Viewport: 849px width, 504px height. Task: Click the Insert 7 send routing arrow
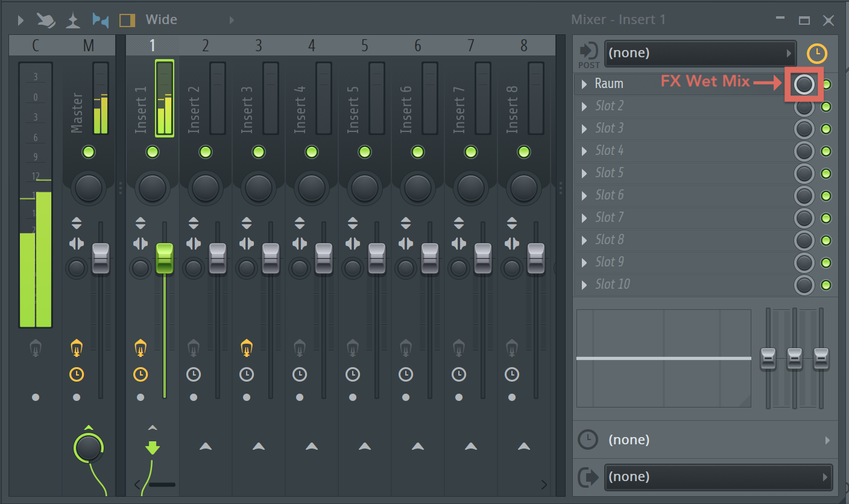pos(471,446)
